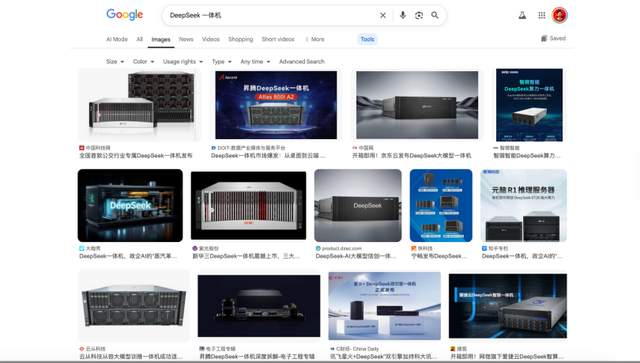640x363 pixels.
Task: Expand the Color filter dropdown
Action: pyautogui.click(x=143, y=62)
